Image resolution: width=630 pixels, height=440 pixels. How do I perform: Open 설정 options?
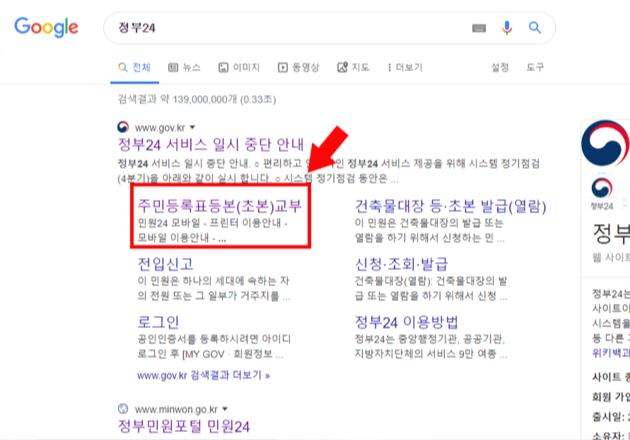(500, 68)
